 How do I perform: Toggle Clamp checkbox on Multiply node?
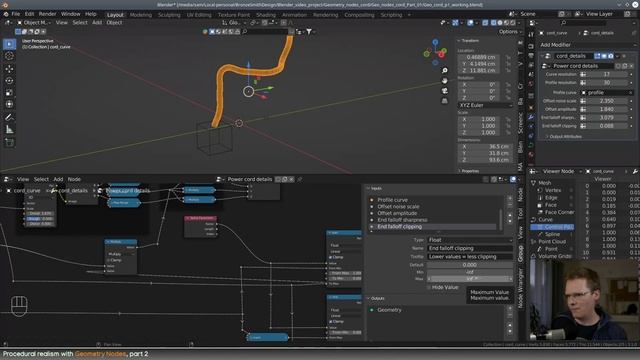pyautogui.click(x=109, y=260)
